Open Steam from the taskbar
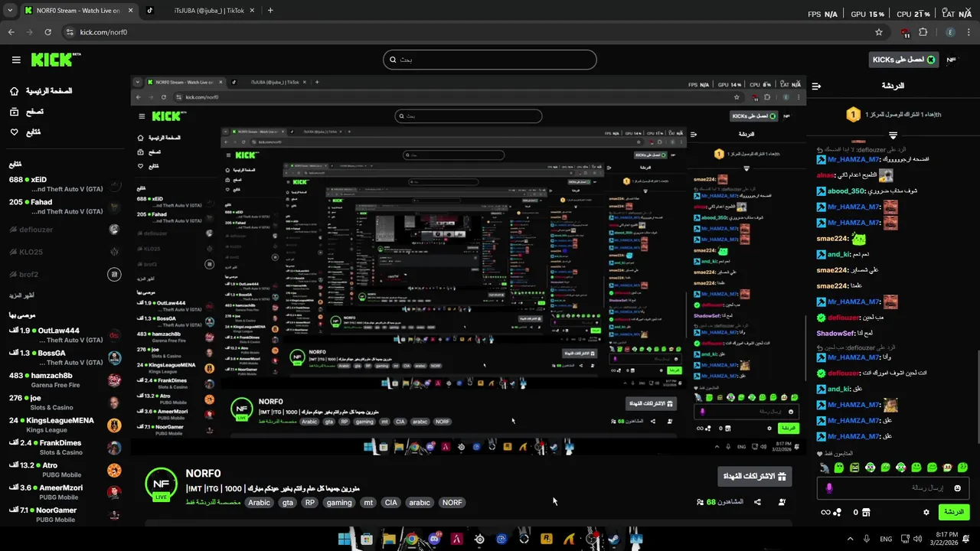Image resolution: width=980 pixels, height=551 pixels. (614, 539)
